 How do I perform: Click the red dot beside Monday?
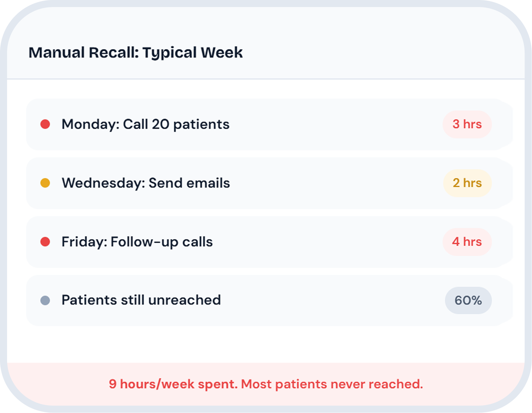[45, 124]
